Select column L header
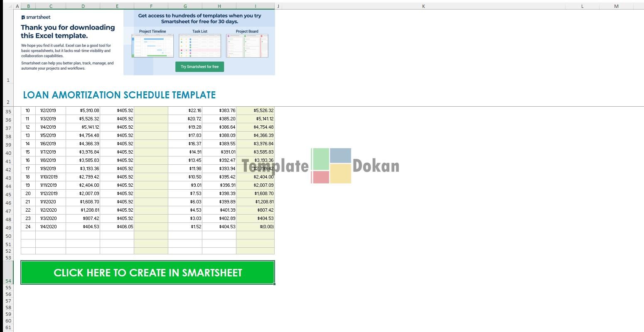Viewport: 644px width, 332px height. tap(582, 6)
